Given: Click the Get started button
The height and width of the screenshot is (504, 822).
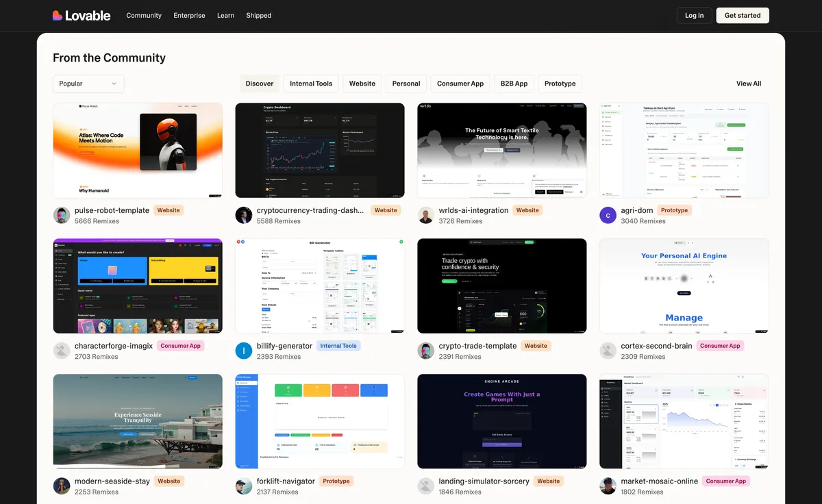Looking at the screenshot, I should tap(743, 15).
